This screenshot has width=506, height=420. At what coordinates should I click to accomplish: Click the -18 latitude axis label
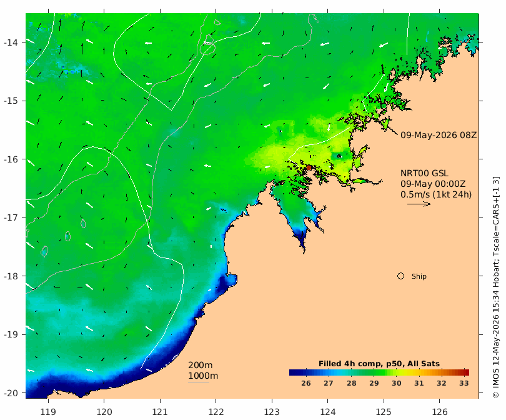[11, 276]
